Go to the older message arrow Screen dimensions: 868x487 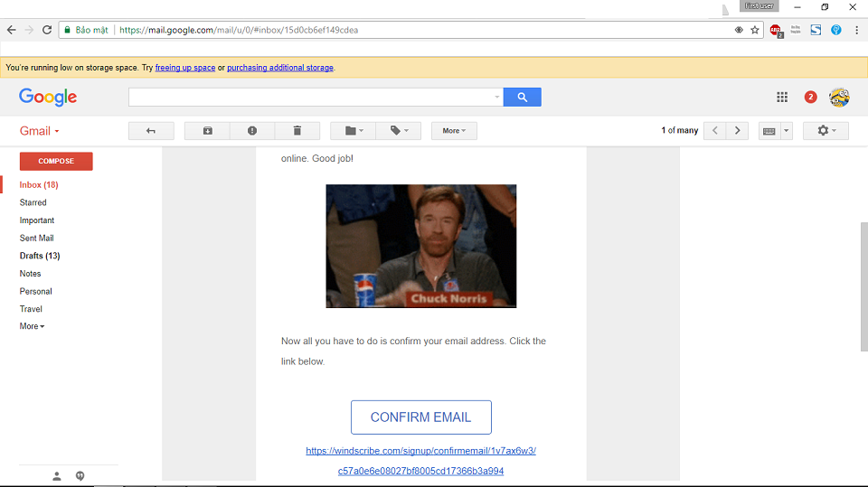click(x=738, y=131)
